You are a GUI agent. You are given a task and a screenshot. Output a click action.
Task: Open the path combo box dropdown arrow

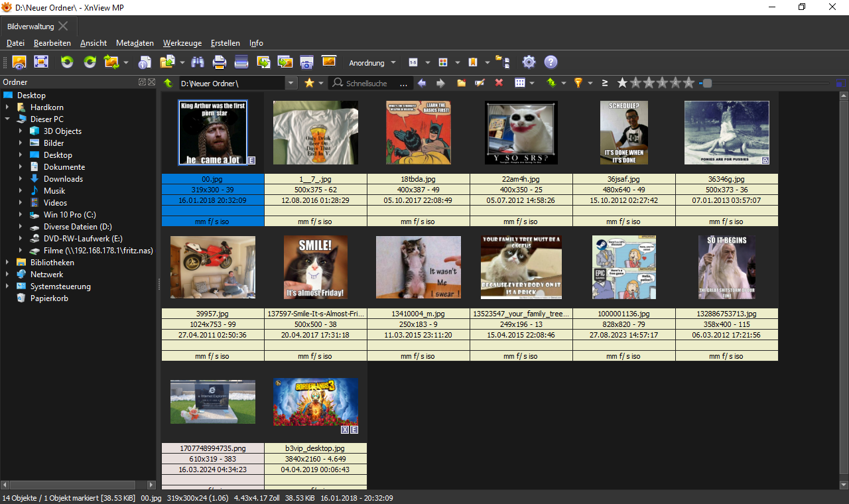point(292,83)
